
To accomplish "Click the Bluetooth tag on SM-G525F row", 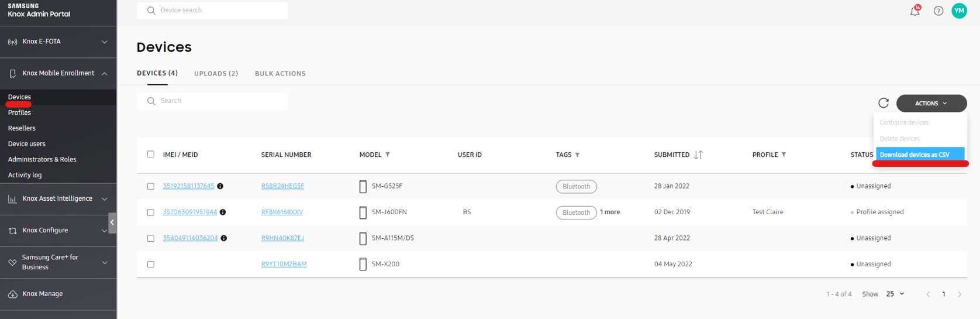I will click(x=576, y=187).
